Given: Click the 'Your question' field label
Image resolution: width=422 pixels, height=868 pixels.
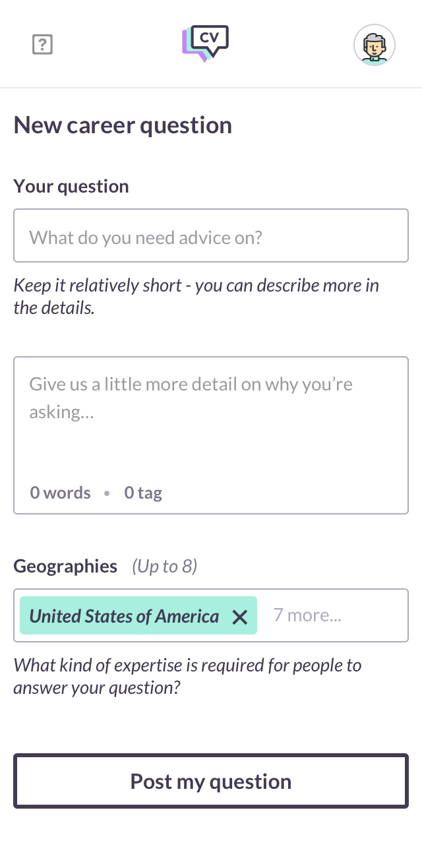Looking at the screenshot, I should [71, 186].
